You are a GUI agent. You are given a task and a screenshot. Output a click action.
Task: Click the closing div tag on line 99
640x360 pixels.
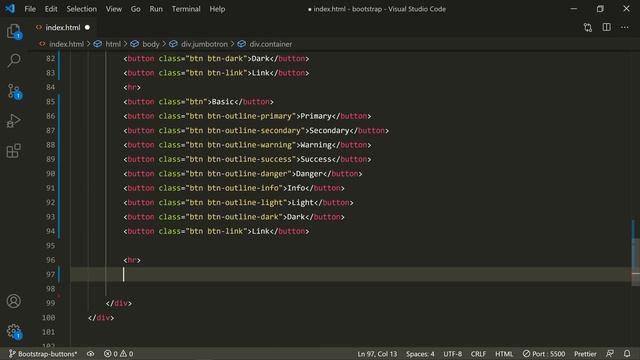pyautogui.click(x=119, y=303)
